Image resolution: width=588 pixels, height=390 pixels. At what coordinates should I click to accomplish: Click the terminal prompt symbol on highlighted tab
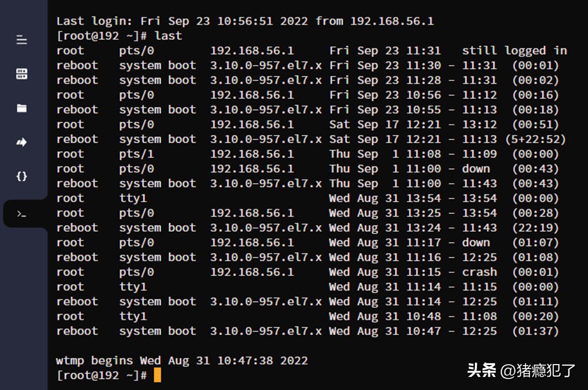pos(21,213)
